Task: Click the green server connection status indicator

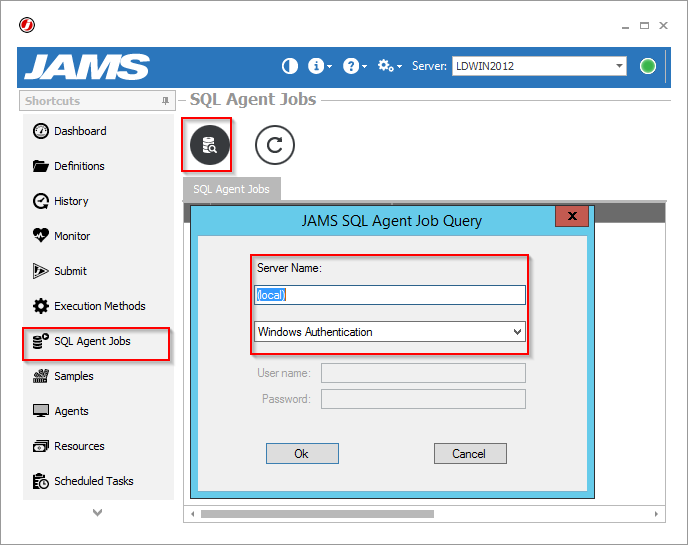Action: pos(648,66)
